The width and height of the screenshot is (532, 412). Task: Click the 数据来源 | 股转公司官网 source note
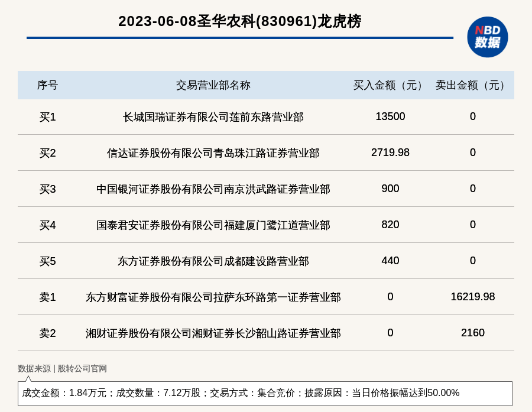tap(62, 369)
